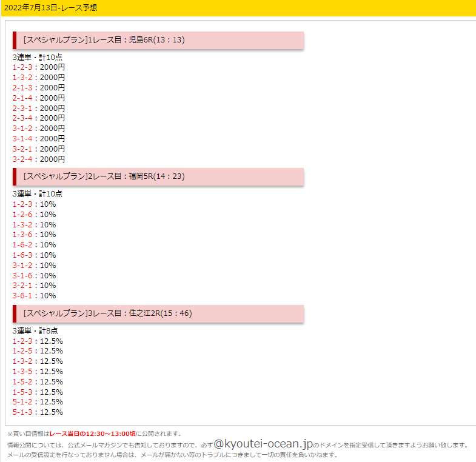Screen dimensions: 476x462
Task: Click the footer line starting 'メールの受信設定を行なって'
Action: [172, 455]
